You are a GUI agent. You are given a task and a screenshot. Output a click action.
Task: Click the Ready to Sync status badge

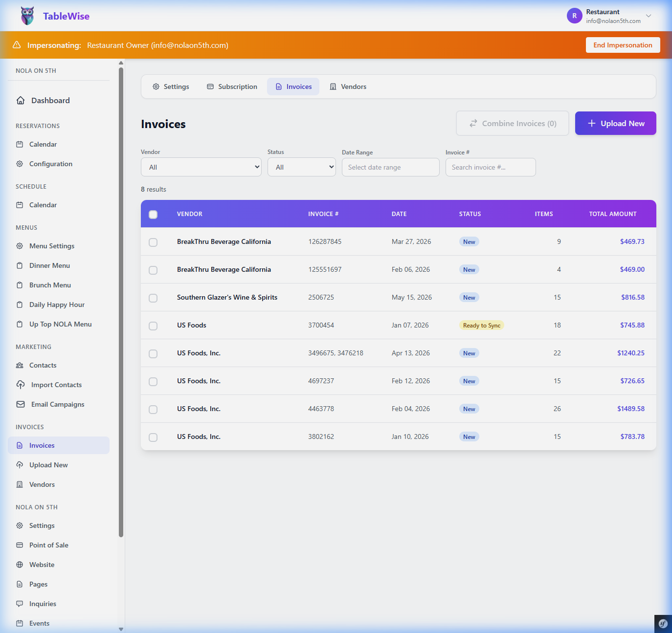[481, 326]
